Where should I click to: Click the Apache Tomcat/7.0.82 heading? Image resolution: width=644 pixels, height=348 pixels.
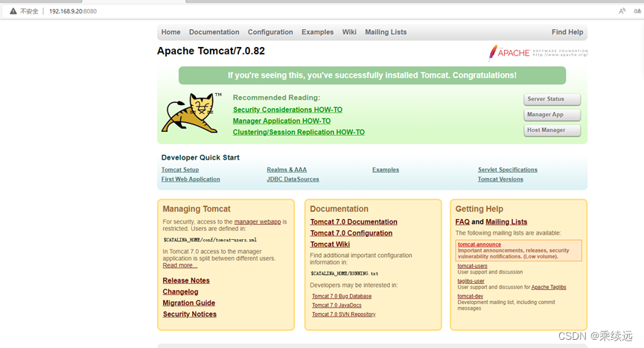211,51
